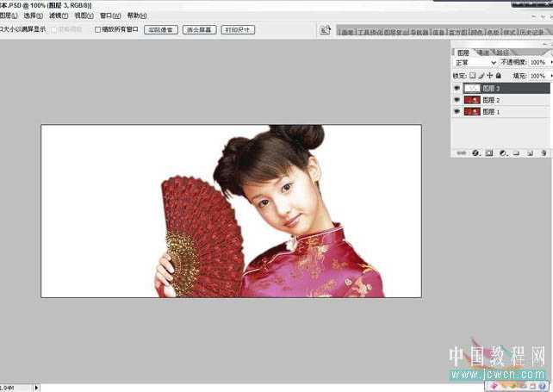Toggle visibility of 图层 2
The width and height of the screenshot is (553, 392).
tap(457, 100)
